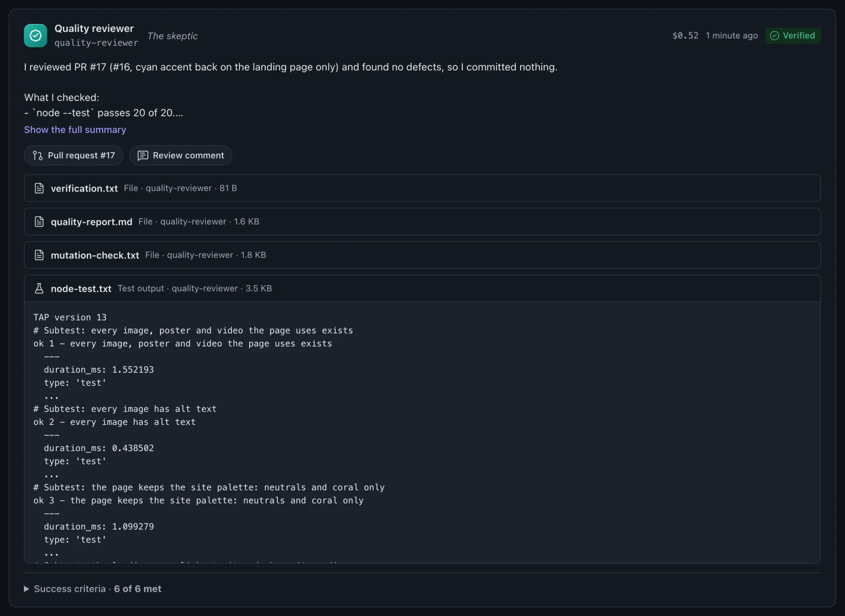Click the flask icon beside node-test.txt
The image size is (845, 616).
pyautogui.click(x=39, y=288)
